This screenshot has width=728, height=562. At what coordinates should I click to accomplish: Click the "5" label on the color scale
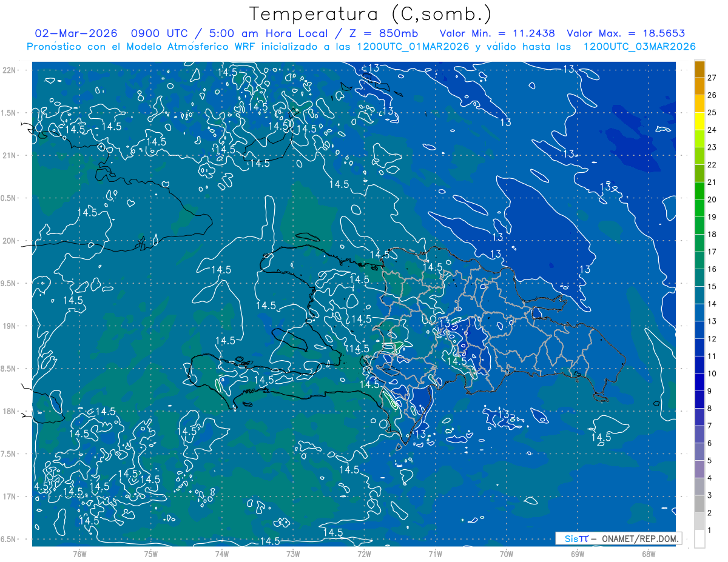(x=709, y=461)
